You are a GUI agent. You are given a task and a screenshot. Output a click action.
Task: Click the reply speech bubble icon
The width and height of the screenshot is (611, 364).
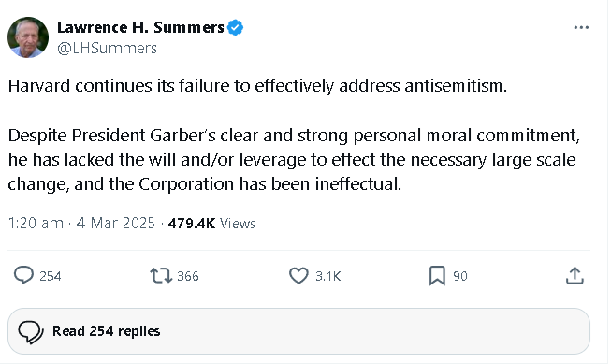click(23, 275)
